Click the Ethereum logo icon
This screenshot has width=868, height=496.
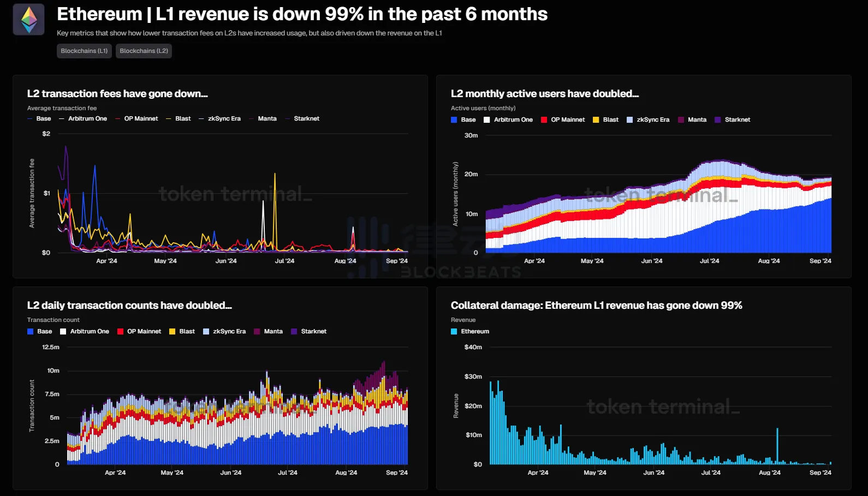[29, 20]
